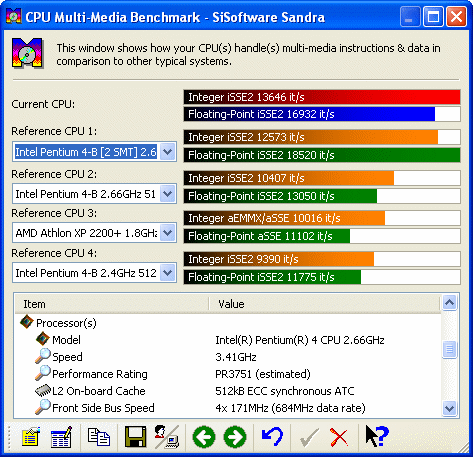The width and height of the screenshot is (473, 457).
Task: Click the magnifier icon beside Front Side Bus Speed
Action: click(x=43, y=407)
